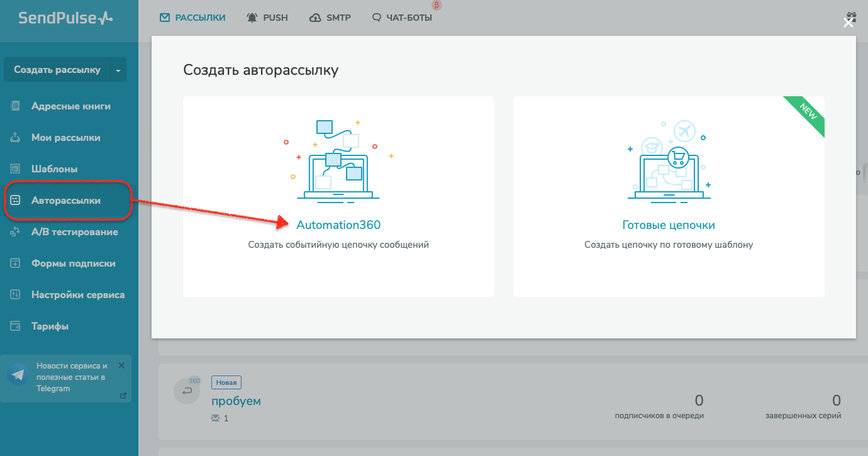Dismiss the Telegram news banner
Viewport: 868px width, 456px height.
(121, 365)
